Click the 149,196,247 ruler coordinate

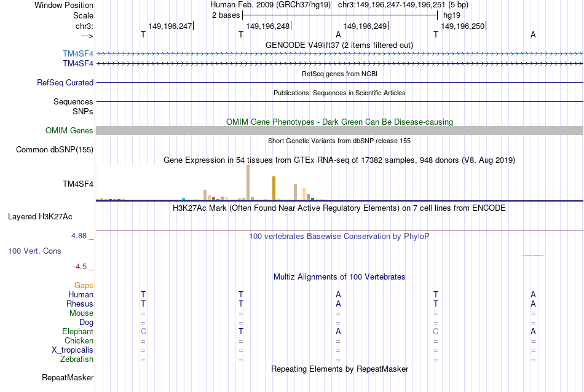click(x=170, y=26)
